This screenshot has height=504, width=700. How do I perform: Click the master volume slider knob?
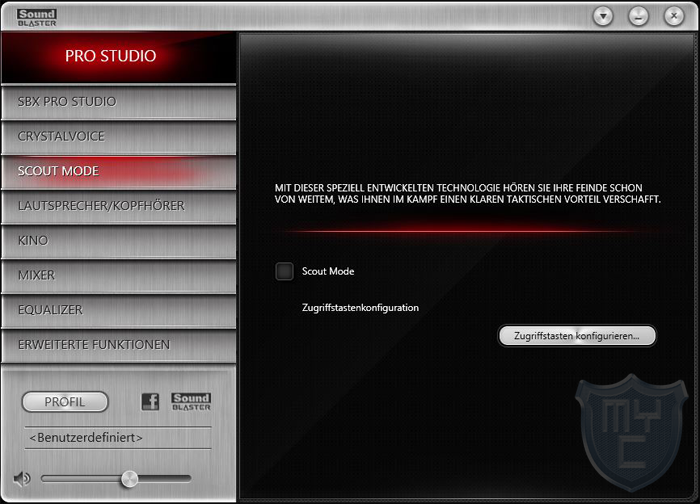[x=129, y=479]
